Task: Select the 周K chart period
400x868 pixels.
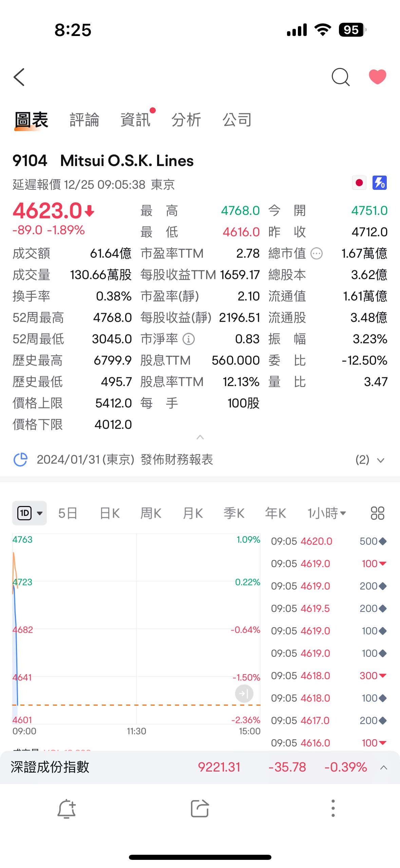Action: point(151,513)
